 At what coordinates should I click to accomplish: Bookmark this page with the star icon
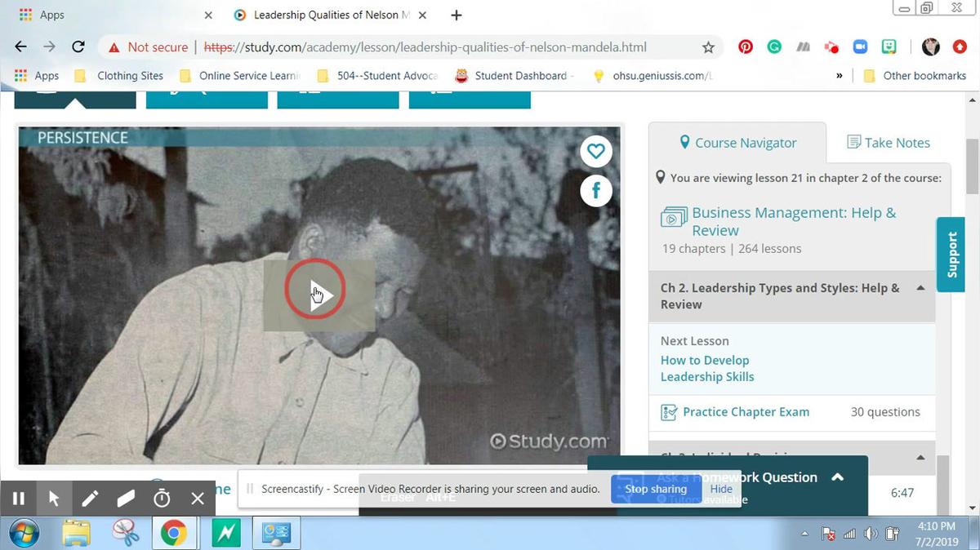coord(708,47)
